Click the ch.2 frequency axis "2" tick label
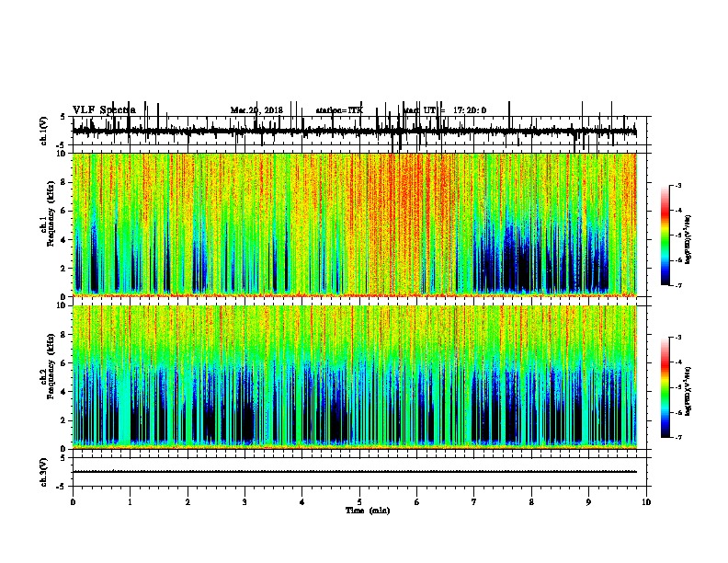Image resolution: width=728 pixels, height=563 pixels. 64,420
